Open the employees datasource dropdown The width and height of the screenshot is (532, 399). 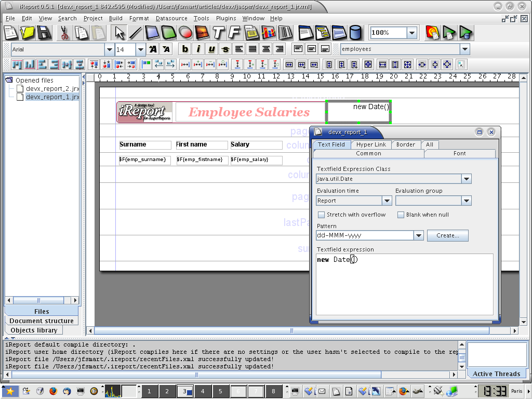click(465, 49)
